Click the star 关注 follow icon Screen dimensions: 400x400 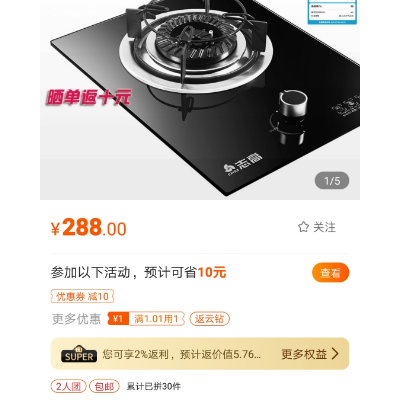[x=303, y=227]
